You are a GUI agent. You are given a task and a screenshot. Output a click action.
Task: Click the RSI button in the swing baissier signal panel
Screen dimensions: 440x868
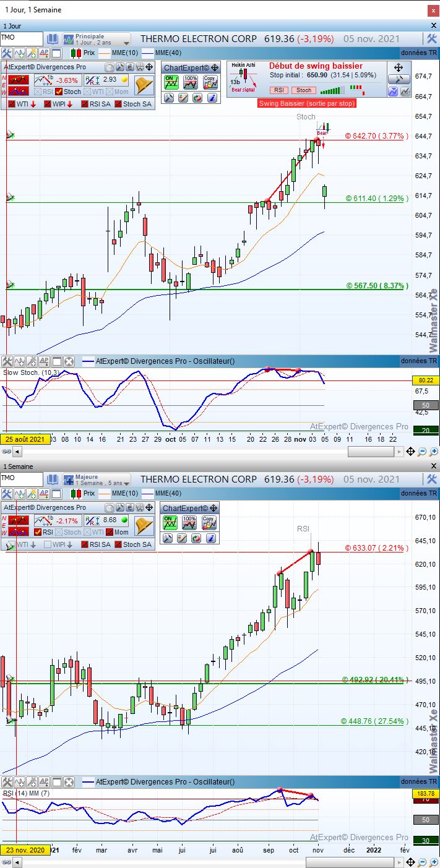(278, 90)
